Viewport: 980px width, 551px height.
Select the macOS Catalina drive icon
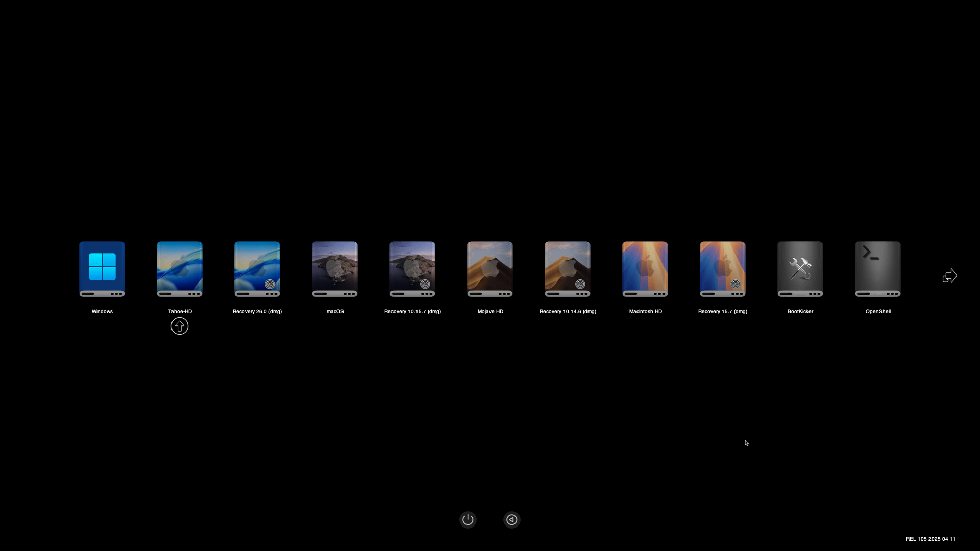335,269
